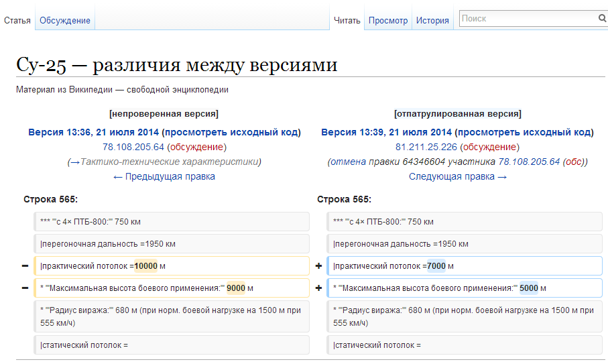608x364 pixels.
Task: Open the Просмотр tab
Action: 388,21
